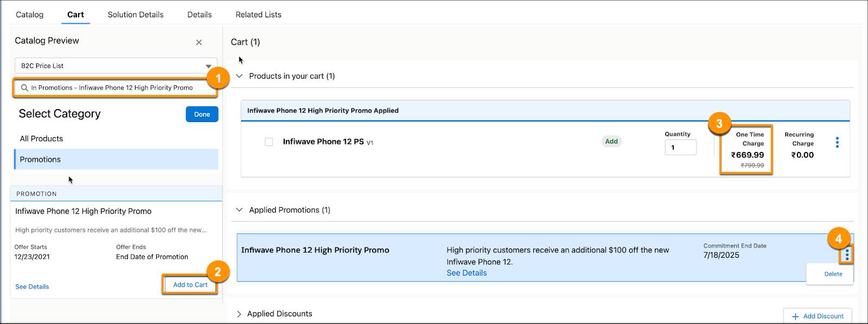
Task: Click the Quantity input field
Action: point(681,147)
